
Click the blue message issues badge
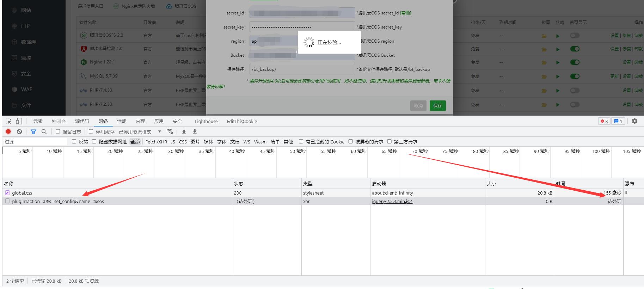(618, 121)
